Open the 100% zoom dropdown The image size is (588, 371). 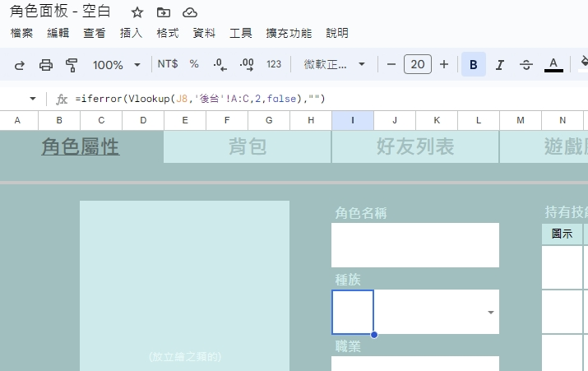[x=116, y=65]
